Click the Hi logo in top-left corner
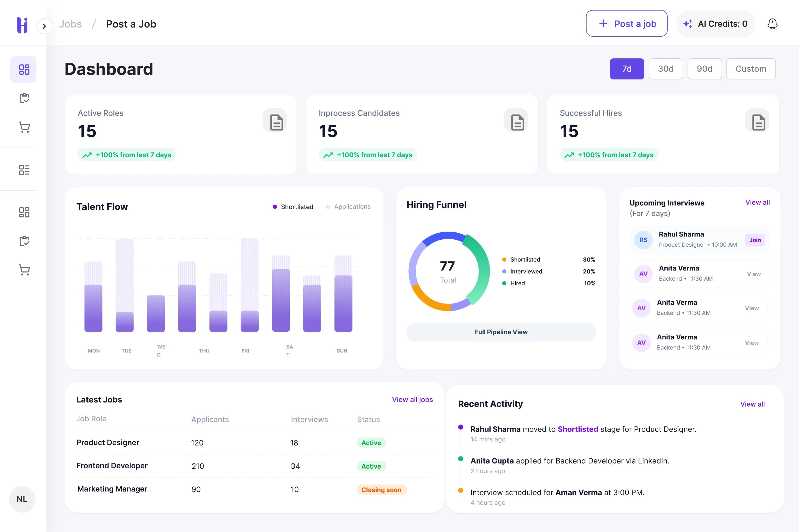Image resolution: width=800 pixels, height=532 pixels. [22, 25]
